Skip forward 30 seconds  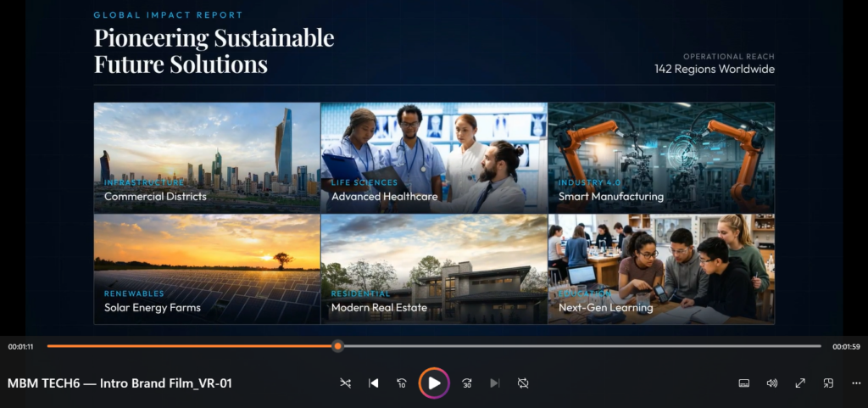click(x=467, y=383)
